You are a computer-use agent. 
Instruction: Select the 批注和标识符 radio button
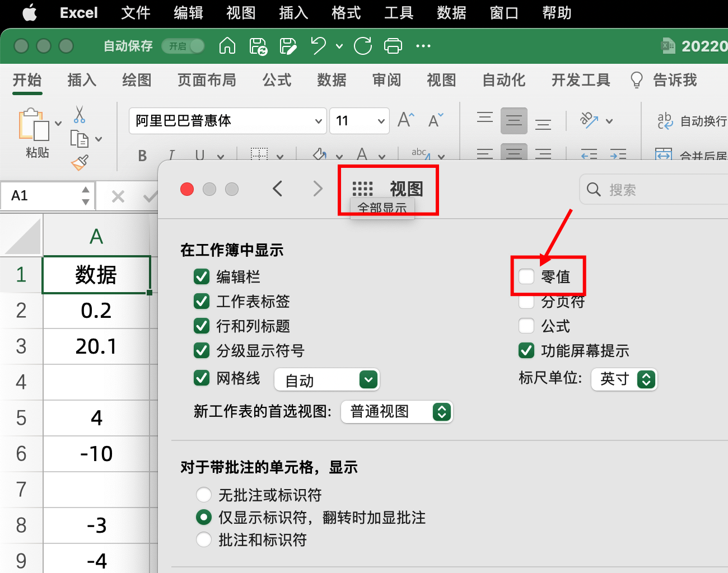pyautogui.click(x=204, y=539)
